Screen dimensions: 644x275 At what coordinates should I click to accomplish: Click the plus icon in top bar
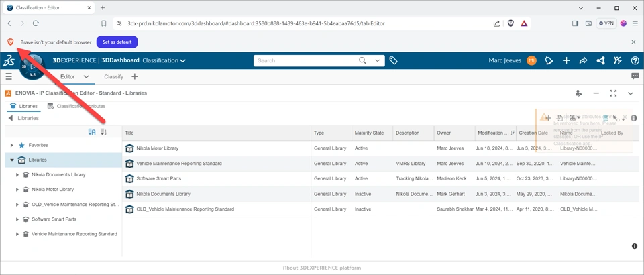click(566, 61)
